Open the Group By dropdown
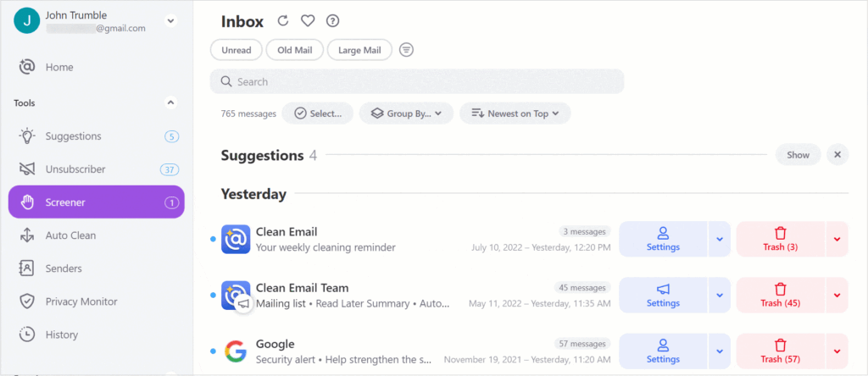 406,113
